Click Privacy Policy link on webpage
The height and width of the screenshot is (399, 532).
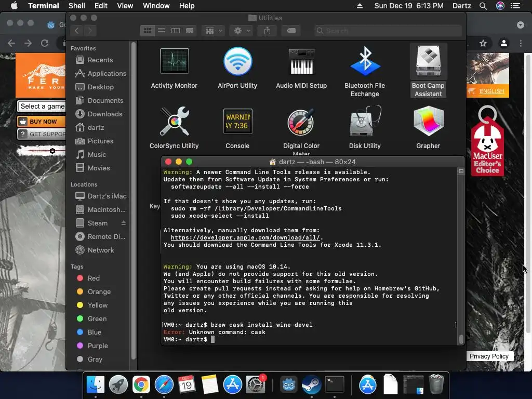489,356
